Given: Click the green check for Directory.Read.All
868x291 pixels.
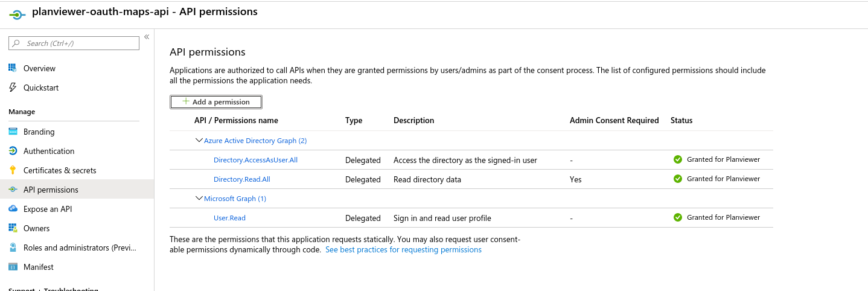Looking at the screenshot, I should coord(678,179).
